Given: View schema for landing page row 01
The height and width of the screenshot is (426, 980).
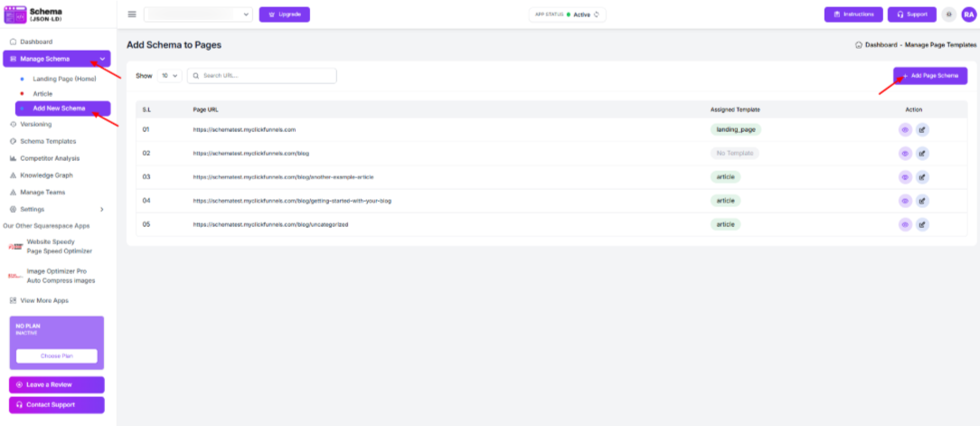Looking at the screenshot, I should click(905, 129).
